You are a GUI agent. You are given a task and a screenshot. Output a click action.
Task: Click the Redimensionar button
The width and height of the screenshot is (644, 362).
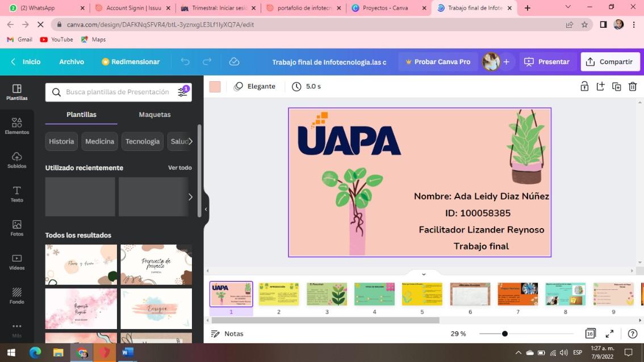(x=131, y=62)
